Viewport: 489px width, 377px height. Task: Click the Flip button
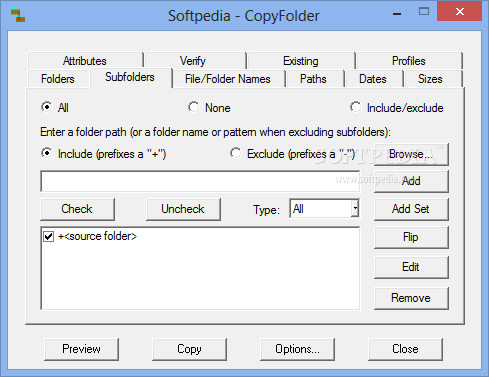click(411, 237)
